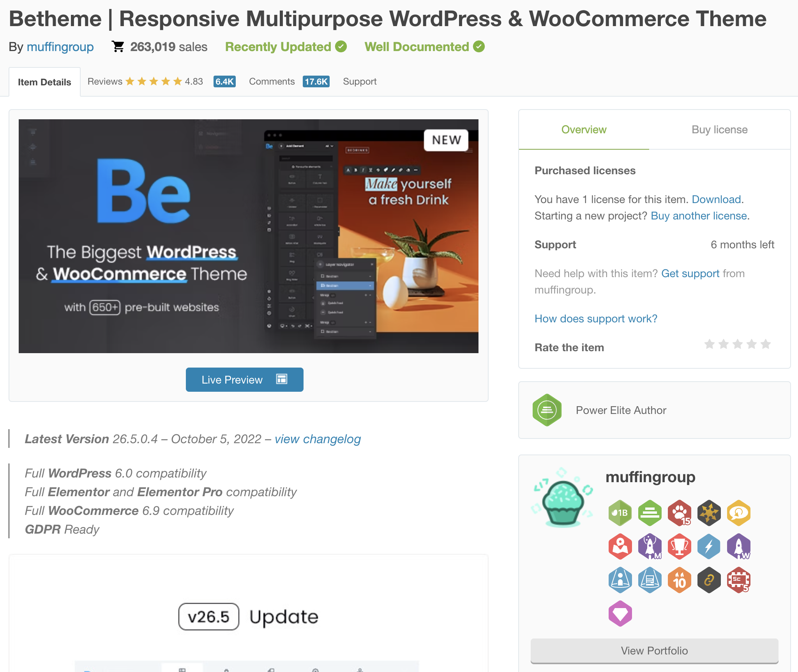The width and height of the screenshot is (798, 672).
Task: Click the chain link badge icon
Action: click(x=709, y=580)
